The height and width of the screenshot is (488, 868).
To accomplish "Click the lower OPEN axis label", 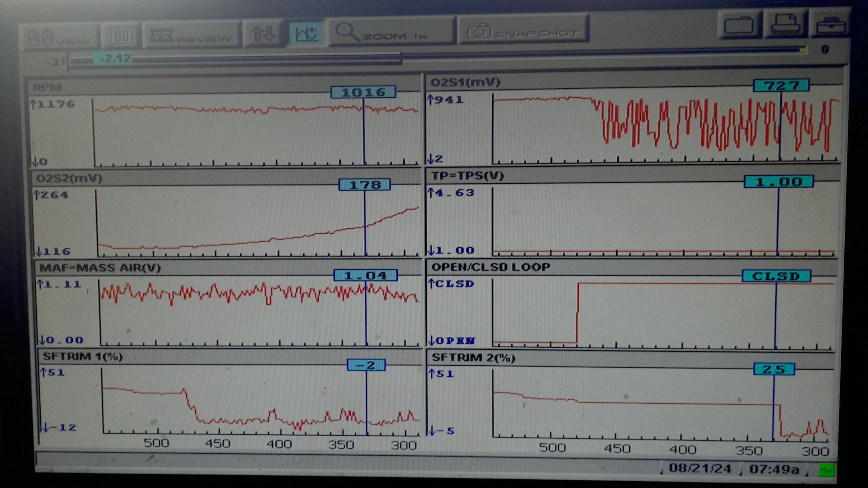I will click(452, 341).
